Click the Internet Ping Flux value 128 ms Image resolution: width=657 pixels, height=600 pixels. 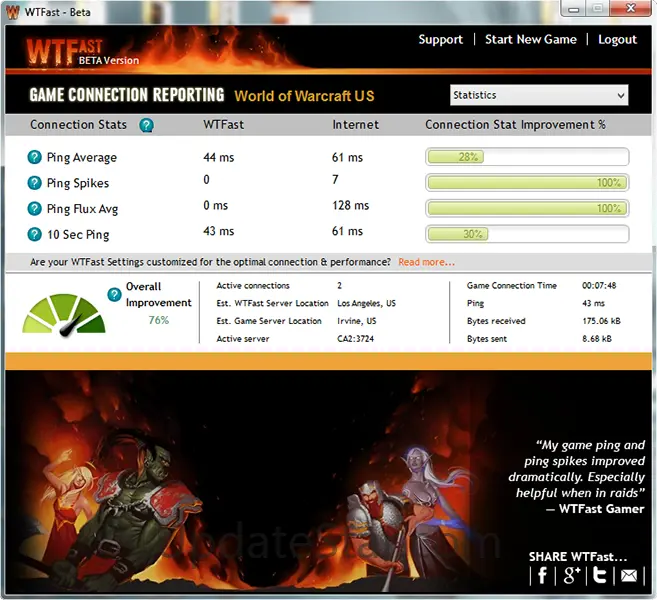[350, 205]
